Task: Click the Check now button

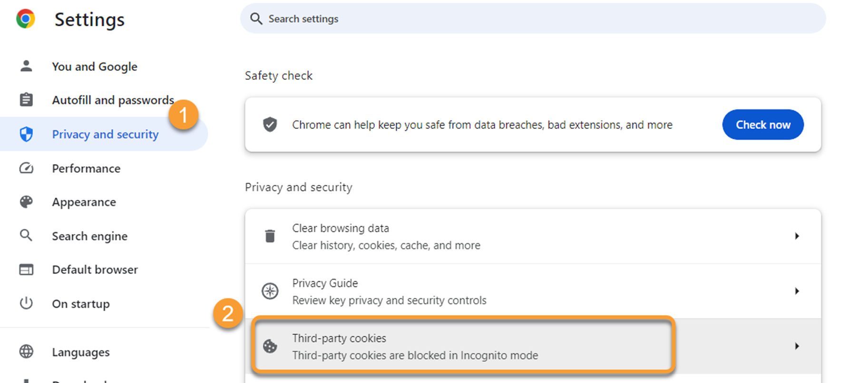Action: [x=763, y=125]
